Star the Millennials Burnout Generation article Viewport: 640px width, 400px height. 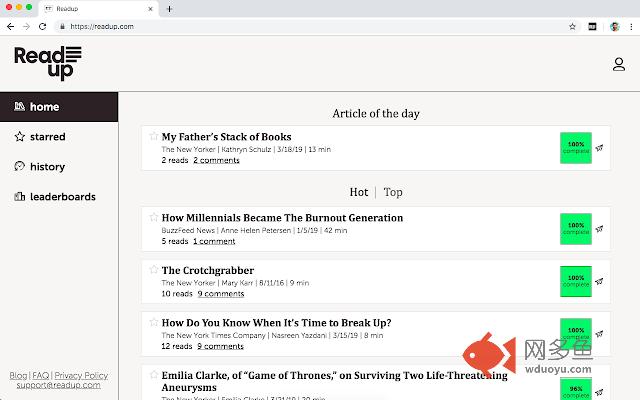[x=153, y=217]
